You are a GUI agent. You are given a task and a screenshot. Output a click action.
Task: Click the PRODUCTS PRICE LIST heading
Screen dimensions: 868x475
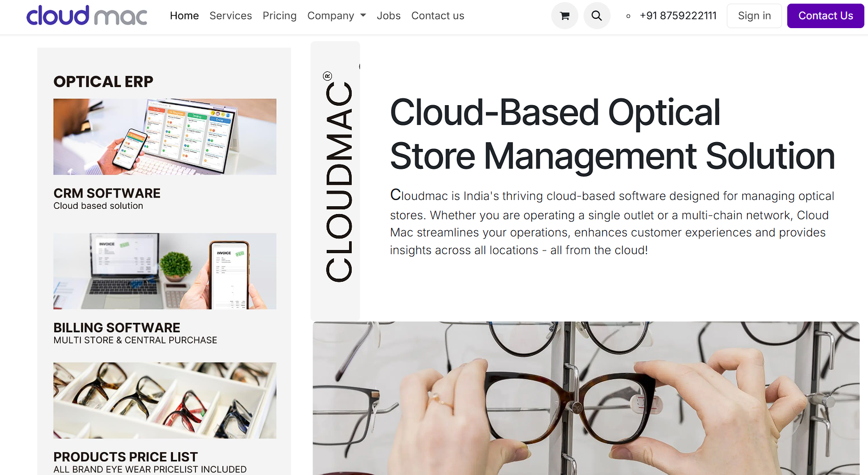[x=126, y=457]
